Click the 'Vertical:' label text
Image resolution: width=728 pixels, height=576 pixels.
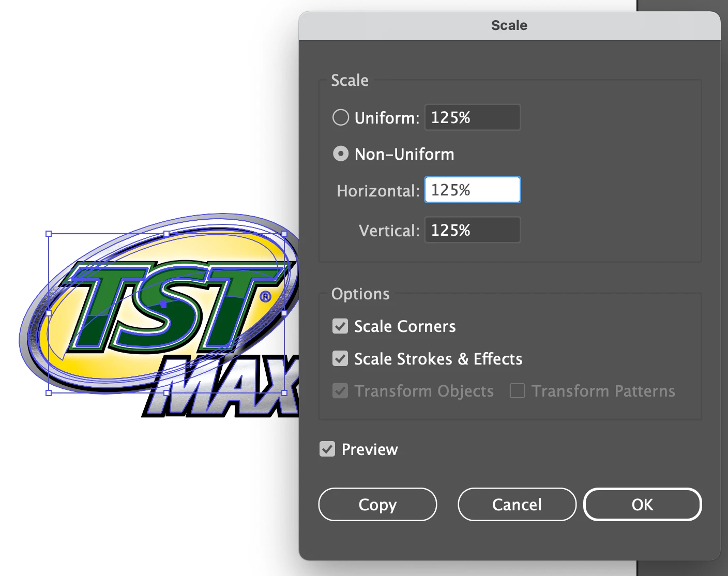tap(389, 231)
